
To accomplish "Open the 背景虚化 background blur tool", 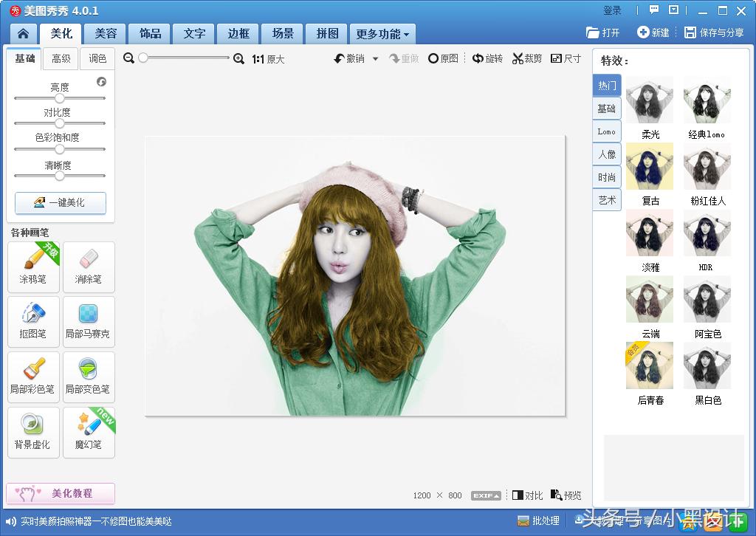I will 32,432.
